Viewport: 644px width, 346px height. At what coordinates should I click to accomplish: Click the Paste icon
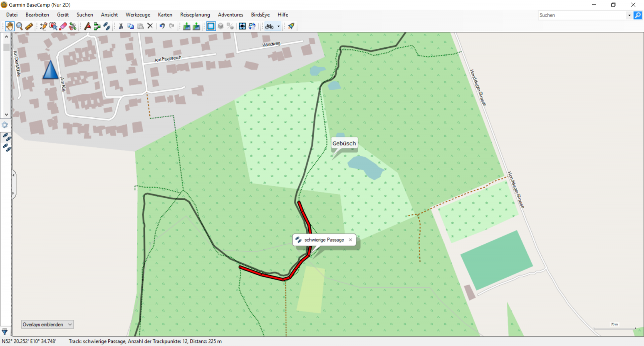140,26
